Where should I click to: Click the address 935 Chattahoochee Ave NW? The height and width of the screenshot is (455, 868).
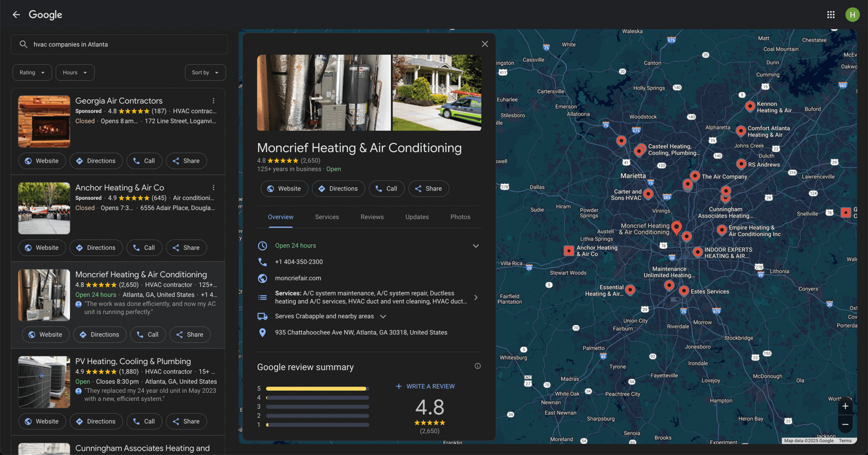[361, 332]
